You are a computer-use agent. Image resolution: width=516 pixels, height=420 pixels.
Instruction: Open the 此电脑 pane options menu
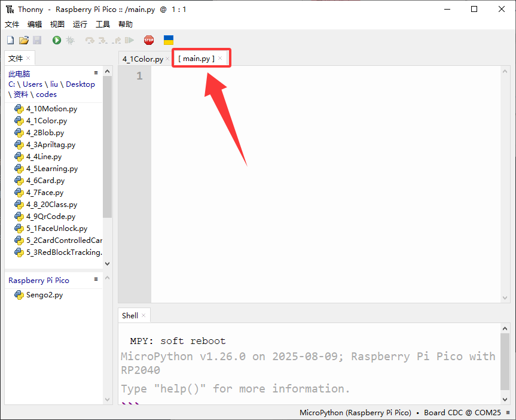pos(96,73)
